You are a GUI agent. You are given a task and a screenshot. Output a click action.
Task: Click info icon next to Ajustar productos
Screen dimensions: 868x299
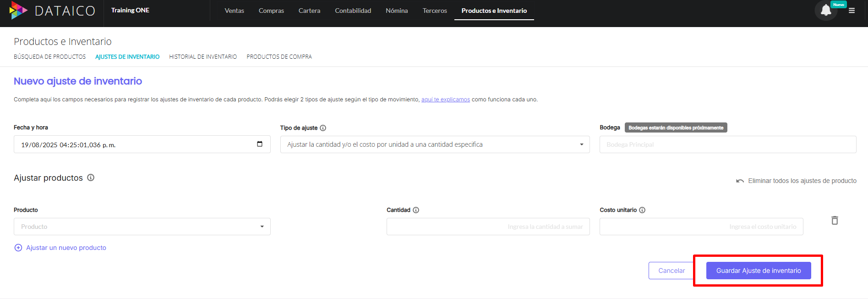(91, 177)
